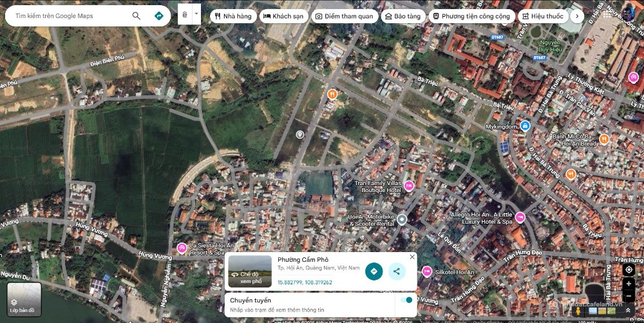Open the Street View thumbnail

[x=249, y=271]
